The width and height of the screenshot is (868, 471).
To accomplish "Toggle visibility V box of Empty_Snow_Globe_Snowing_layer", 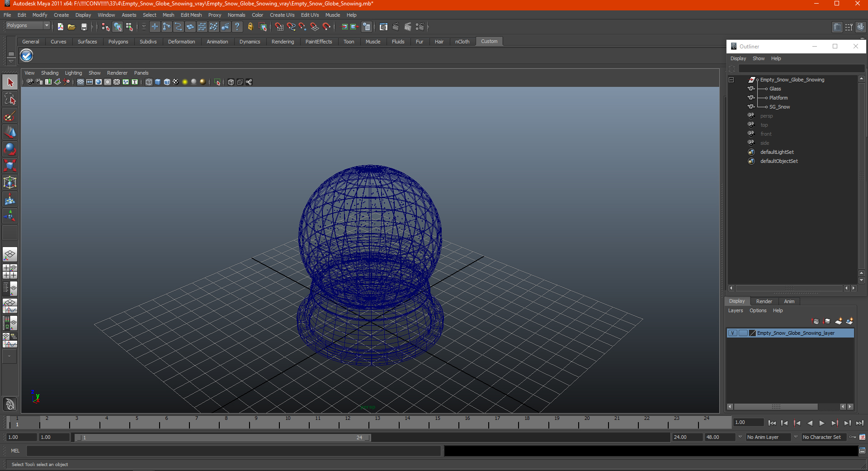I will [732, 333].
